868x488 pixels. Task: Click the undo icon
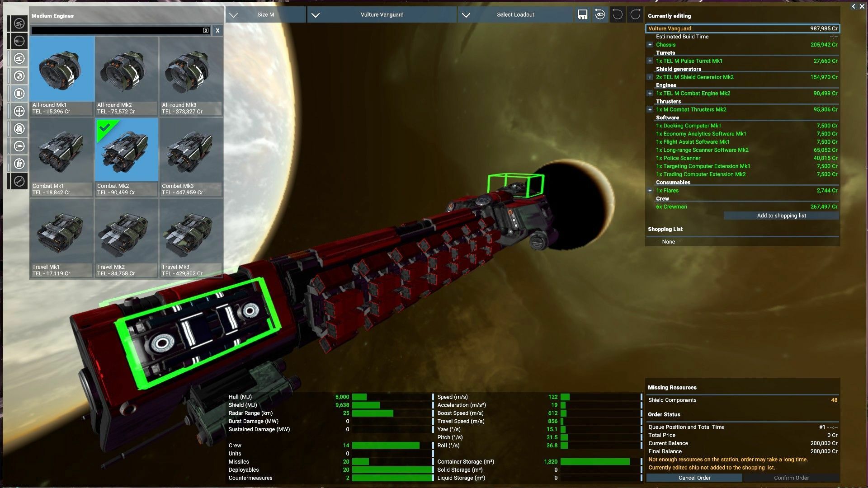(617, 14)
